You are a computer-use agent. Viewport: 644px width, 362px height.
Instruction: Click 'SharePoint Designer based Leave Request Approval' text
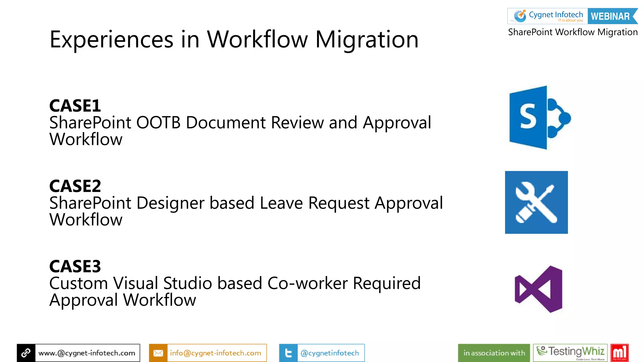pos(246,203)
